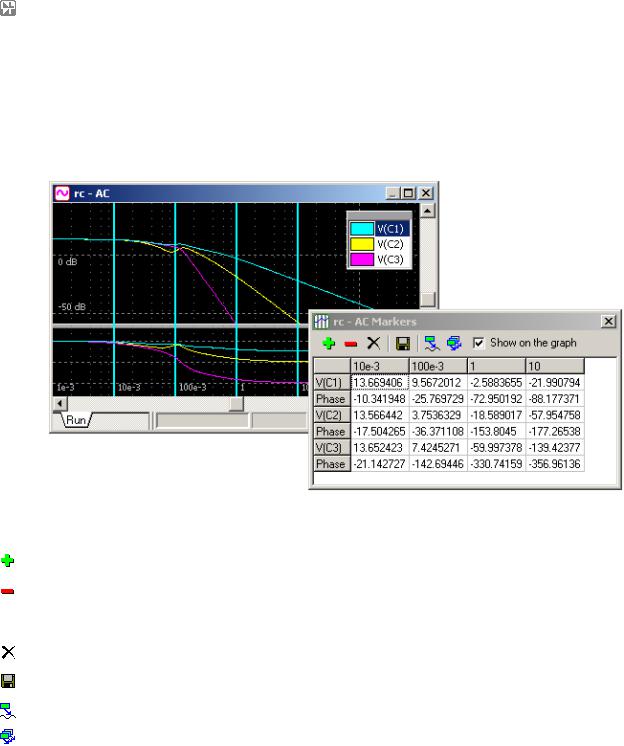Click the cell containing -72.950192
Screen dimensions: 624x746
tap(497, 399)
